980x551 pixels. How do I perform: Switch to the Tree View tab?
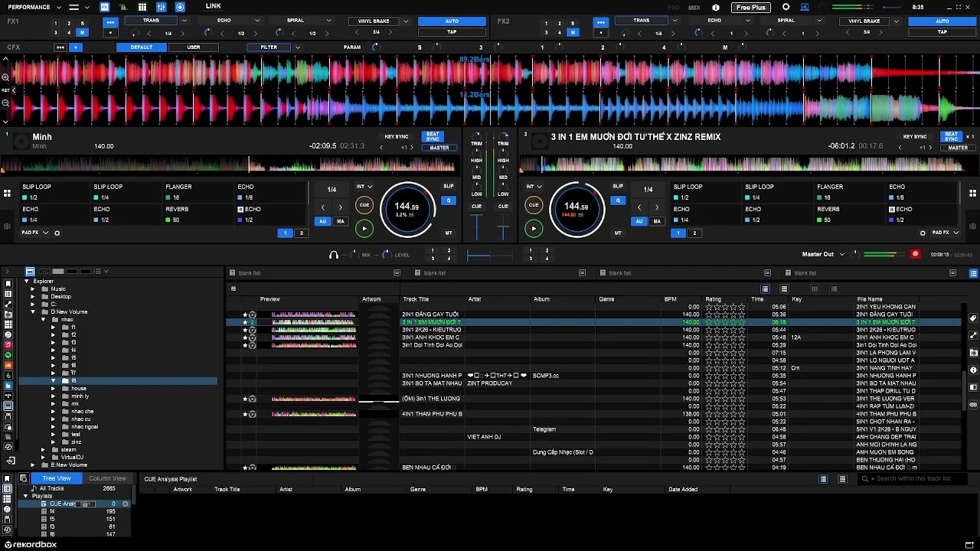pyautogui.click(x=57, y=478)
